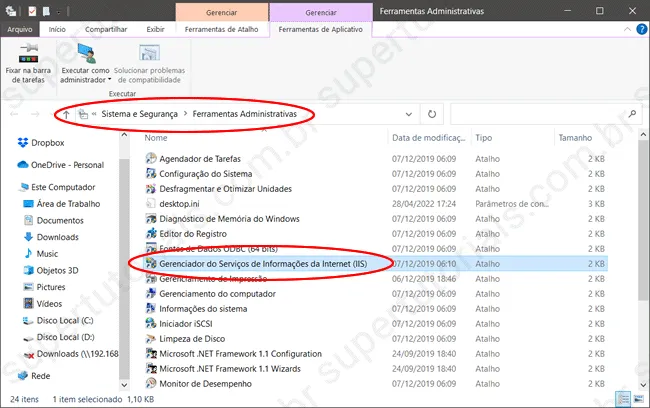
Task: Click Sistema e Segurança in the breadcrumb
Action: 139,114
